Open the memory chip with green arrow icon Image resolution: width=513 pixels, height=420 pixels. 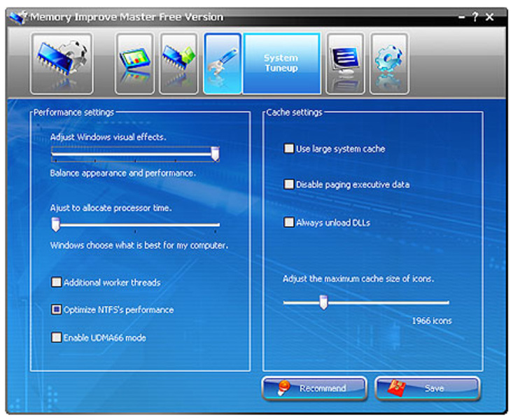pos(178,64)
